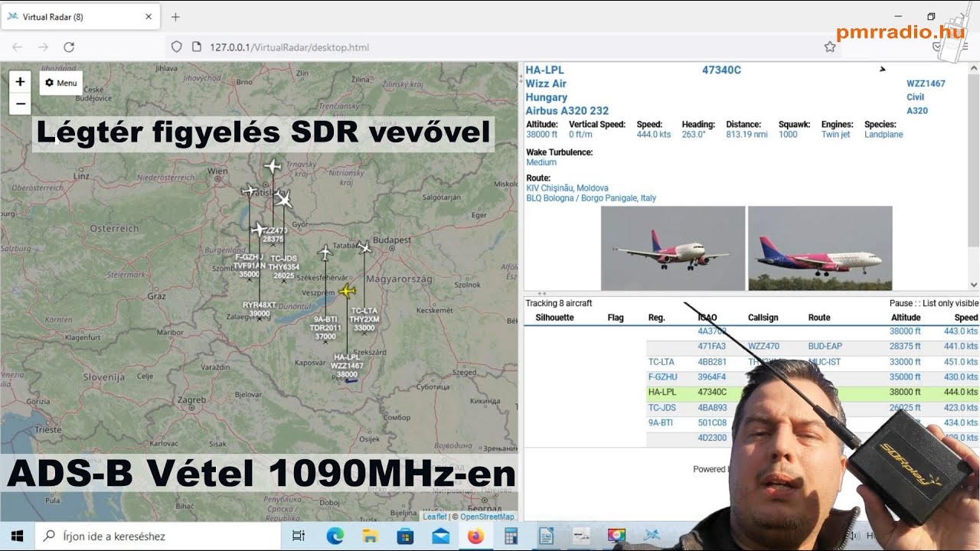This screenshot has height=551, width=980.
Task: Sort list by Silhouette column
Action: (x=554, y=318)
